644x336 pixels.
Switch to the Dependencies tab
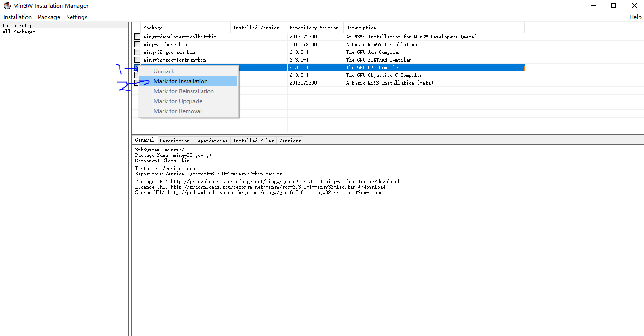click(x=211, y=141)
